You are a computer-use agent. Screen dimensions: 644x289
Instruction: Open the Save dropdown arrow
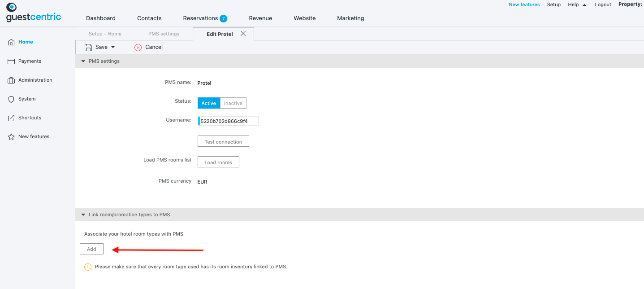[113, 47]
